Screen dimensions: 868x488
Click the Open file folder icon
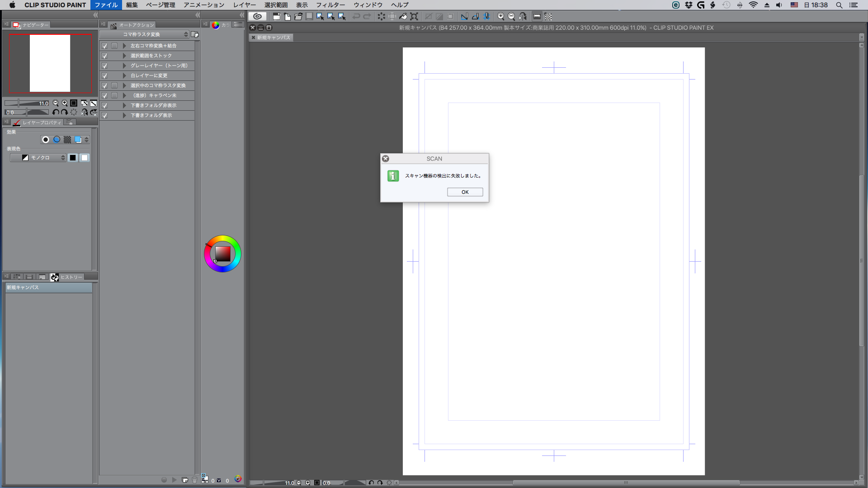tap(298, 16)
